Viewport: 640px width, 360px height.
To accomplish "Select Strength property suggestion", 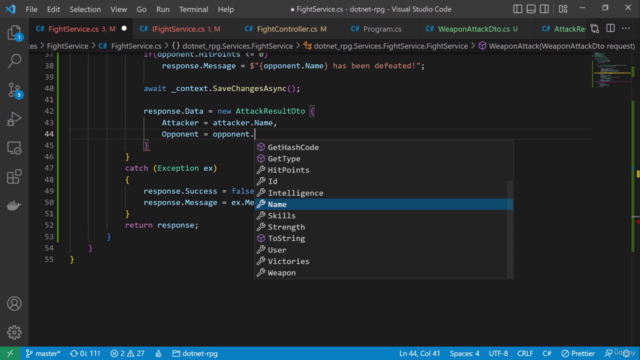I will (x=384, y=227).
